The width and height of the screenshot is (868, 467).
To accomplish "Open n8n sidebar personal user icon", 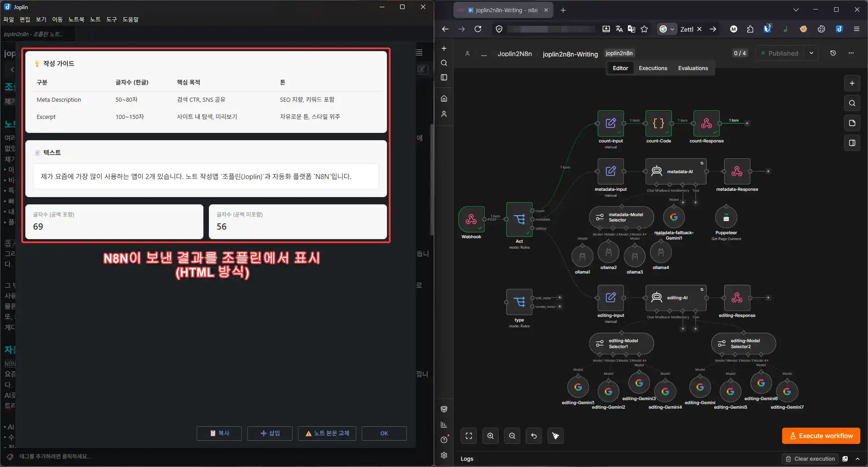I will pos(444,114).
